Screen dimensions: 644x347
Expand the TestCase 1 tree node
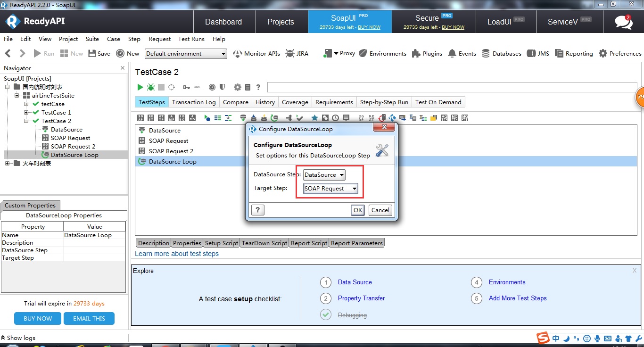pos(26,113)
